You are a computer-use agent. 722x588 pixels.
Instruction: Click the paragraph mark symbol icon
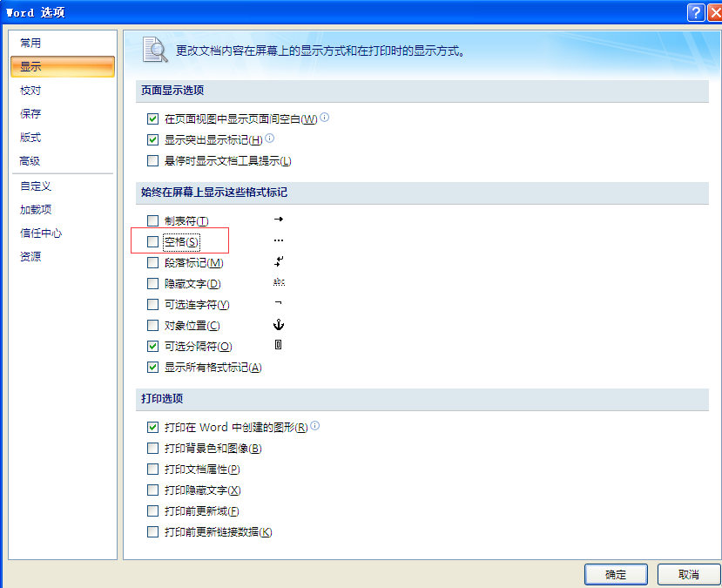tap(279, 261)
